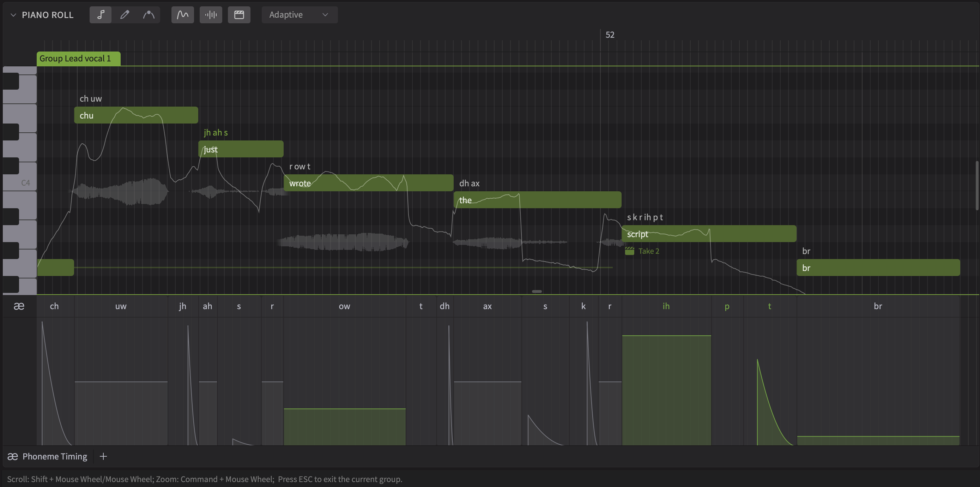Viewport: 980px width, 487px height.
Task: Collapse the Piano Roll section
Action: (13, 15)
